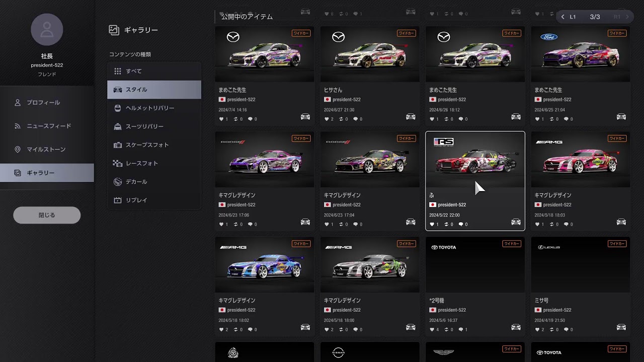Open the Ford car thumbnail dated 2024/6/25
The image size is (644, 362).
coord(581,54)
